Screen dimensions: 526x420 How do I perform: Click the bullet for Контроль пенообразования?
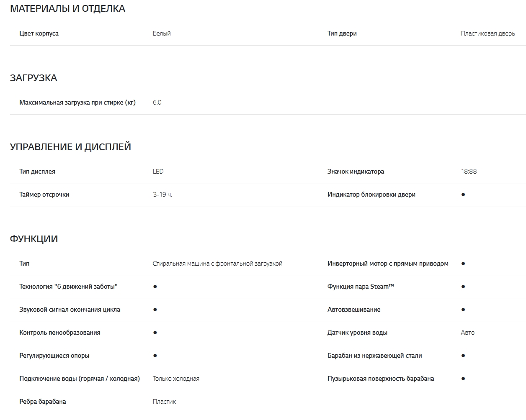[155, 333]
